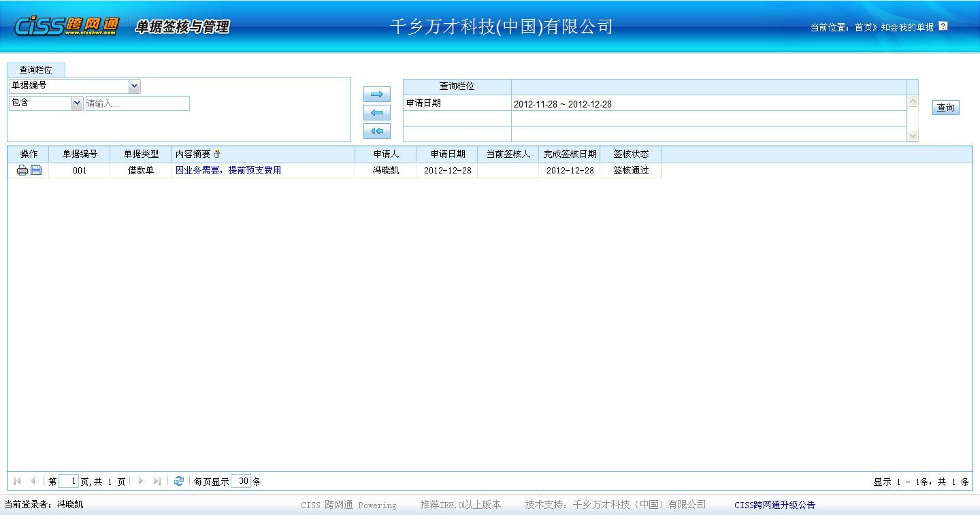Open the help question mark icon
Image resolution: width=980 pixels, height=515 pixels.
(x=943, y=27)
